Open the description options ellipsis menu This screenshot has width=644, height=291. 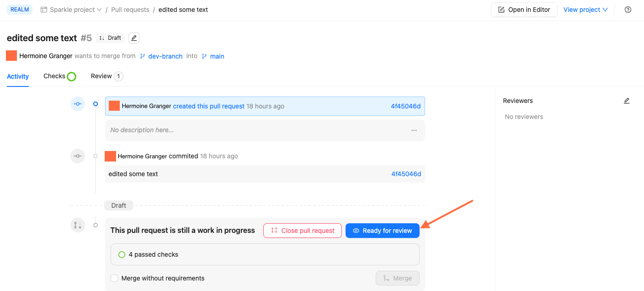click(x=414, y=130)
